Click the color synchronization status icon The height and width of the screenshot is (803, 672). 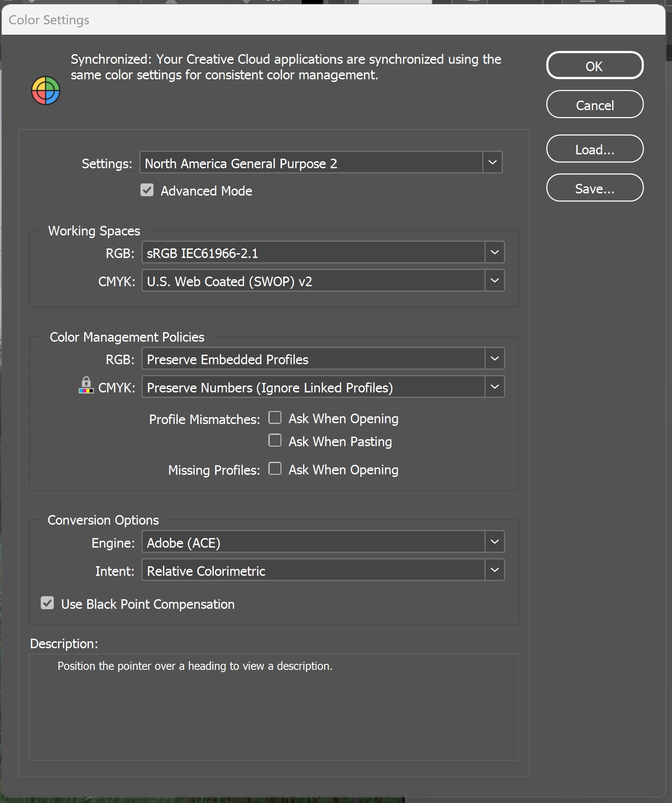[46, 91]
